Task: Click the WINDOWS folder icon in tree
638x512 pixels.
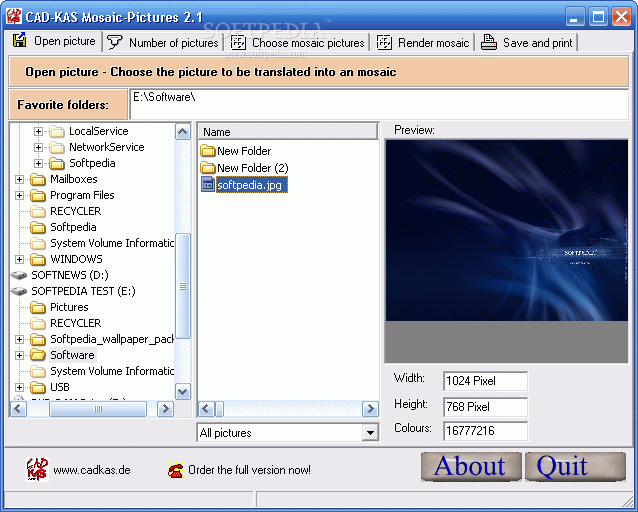Action: 38,259
